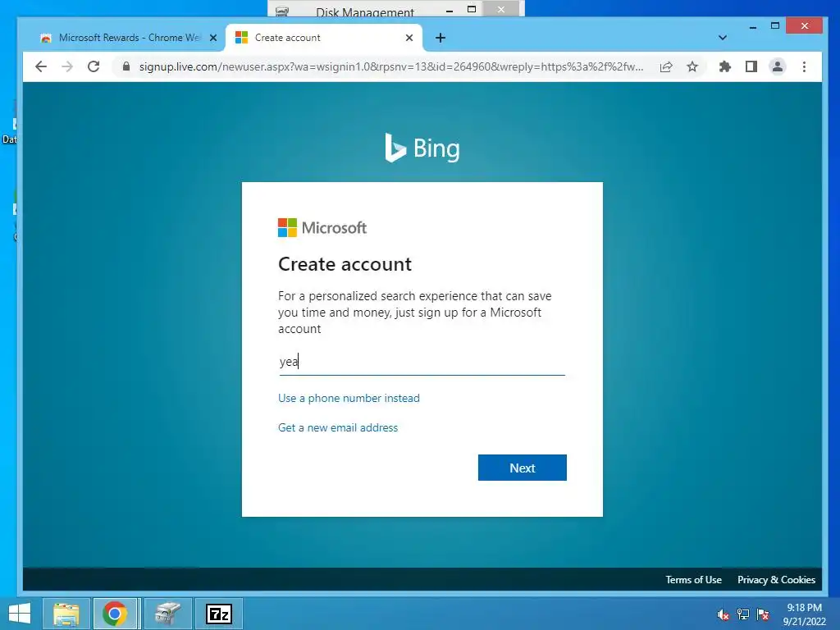Expand the tab search chevron

click(x=722, y=38)
